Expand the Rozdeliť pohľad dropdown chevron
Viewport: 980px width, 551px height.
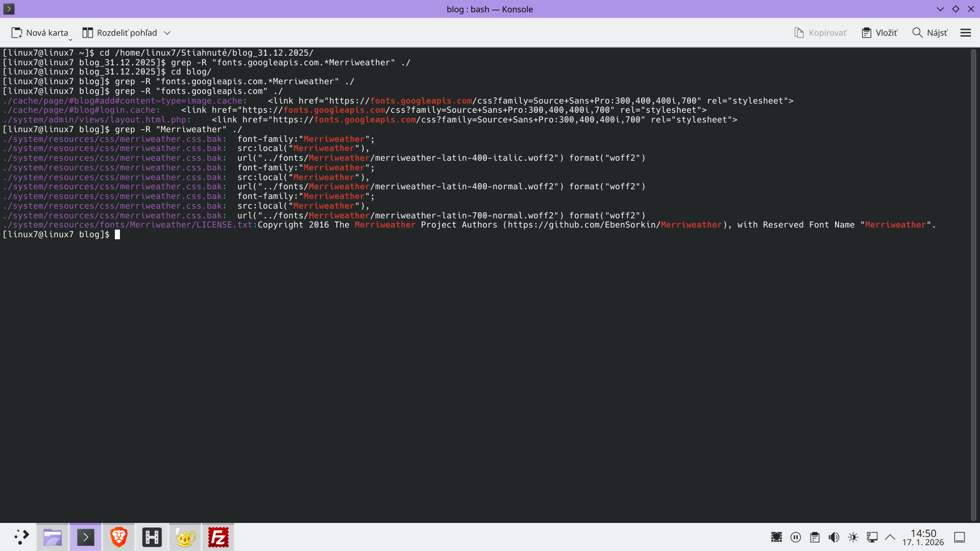[167, 32]
